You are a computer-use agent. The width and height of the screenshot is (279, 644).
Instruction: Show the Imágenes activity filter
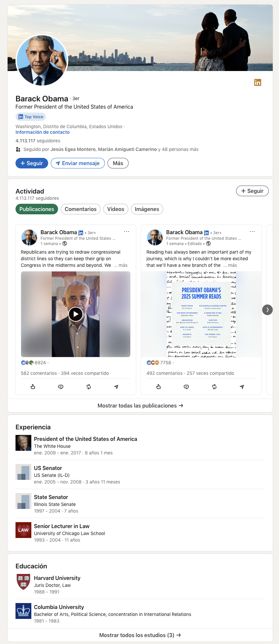click(x=147, y=209)
